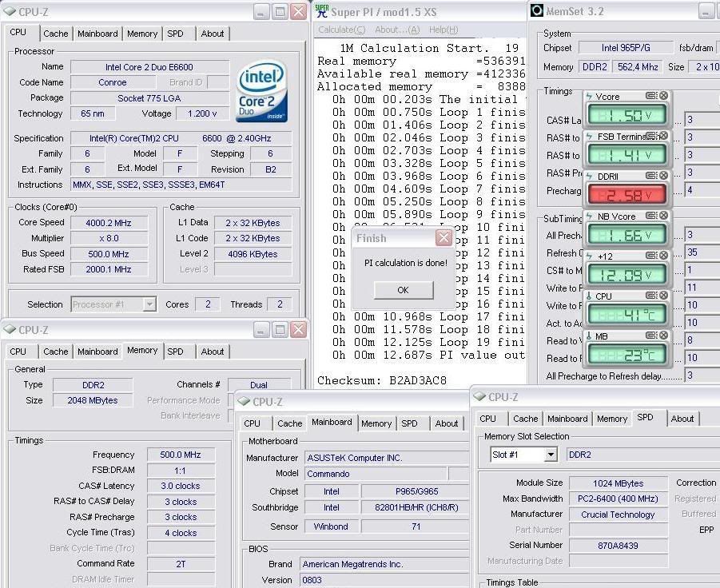Open MemSet Write value box showing 11
The image size is (720, 588).
[x=702, y=288]
